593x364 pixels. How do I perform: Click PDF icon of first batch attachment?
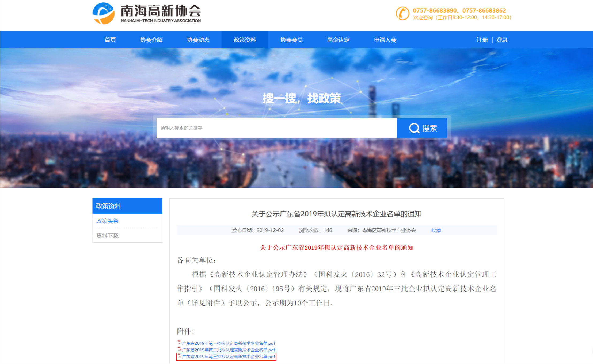click(180, 342)
